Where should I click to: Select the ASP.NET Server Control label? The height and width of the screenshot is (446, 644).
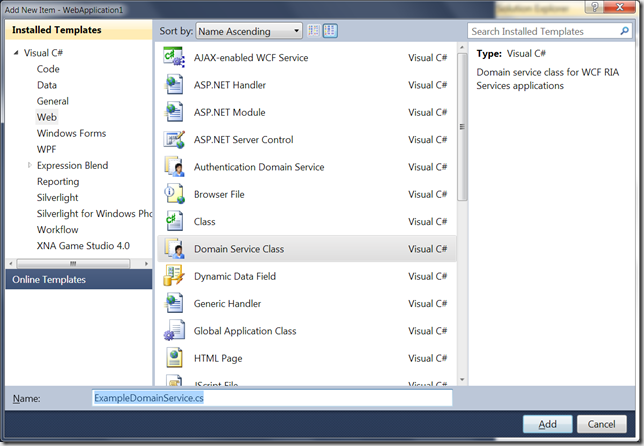[x=244, y=140]
